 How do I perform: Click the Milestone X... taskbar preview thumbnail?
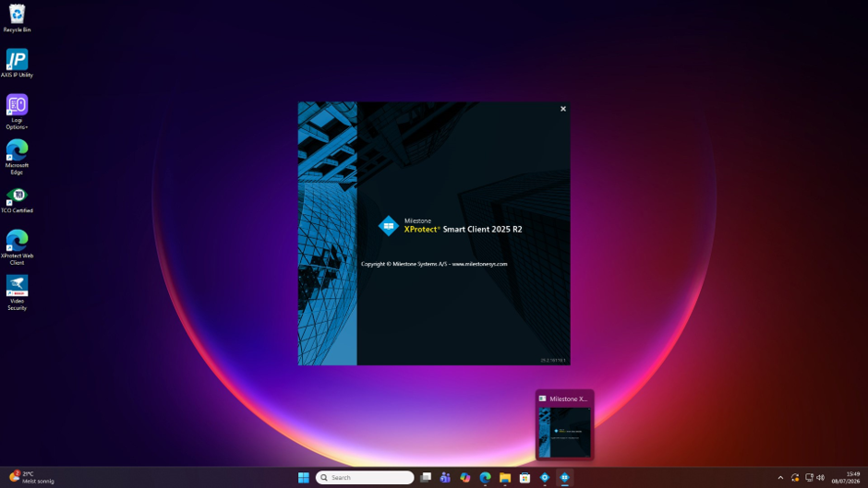point(564,425)
